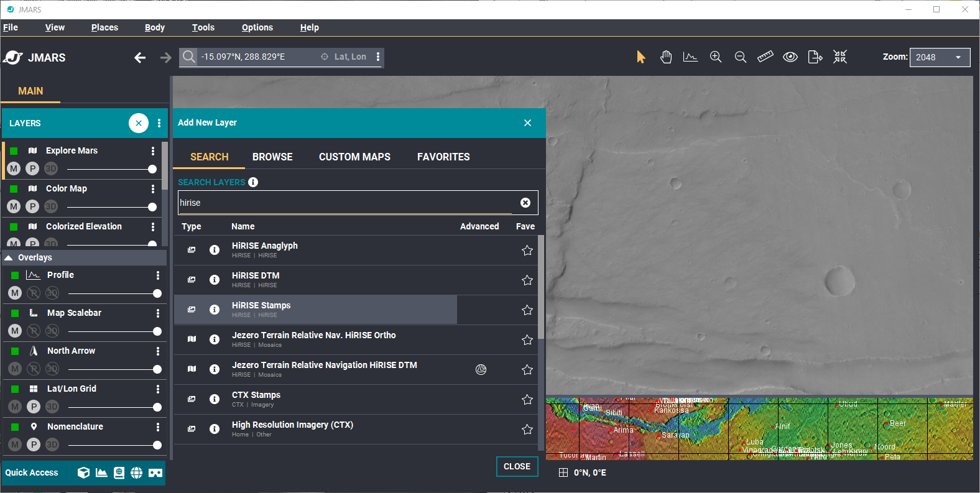Open location bar options menu

pos(378,57)
